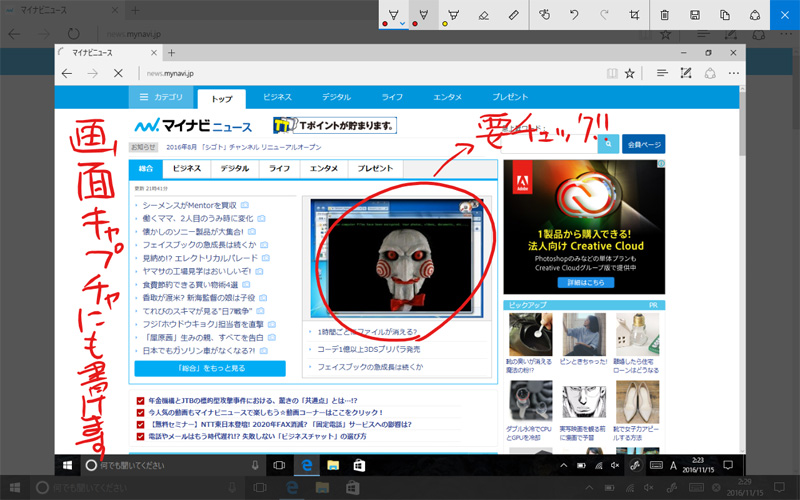This screenshot has width=800, height=500.
Task: Click Cortana search box in captured taskbar
Action: tap(173, 465)
